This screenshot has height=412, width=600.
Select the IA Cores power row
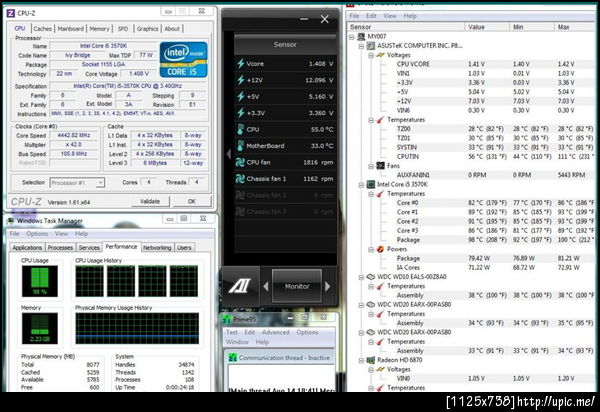[471, 267]
